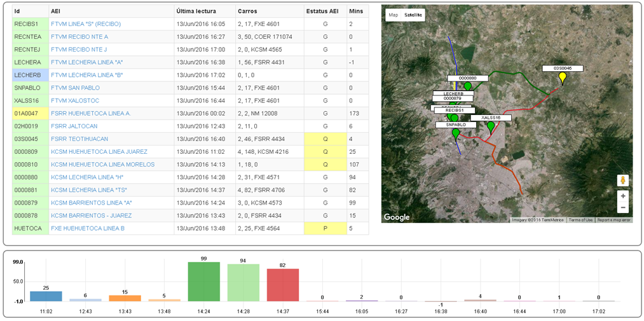644x321 pixels.
Task: Open the Google logo on the map
Action: click(x=397, y=217)
